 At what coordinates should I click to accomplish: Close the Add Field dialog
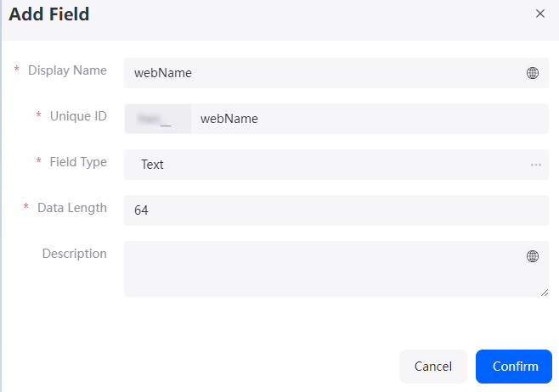[x=540, y=14]
